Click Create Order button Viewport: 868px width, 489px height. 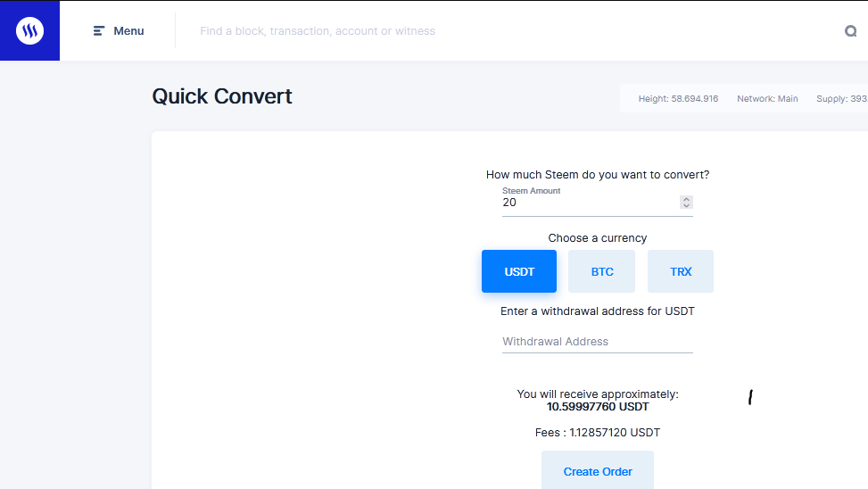coord(598,471)
